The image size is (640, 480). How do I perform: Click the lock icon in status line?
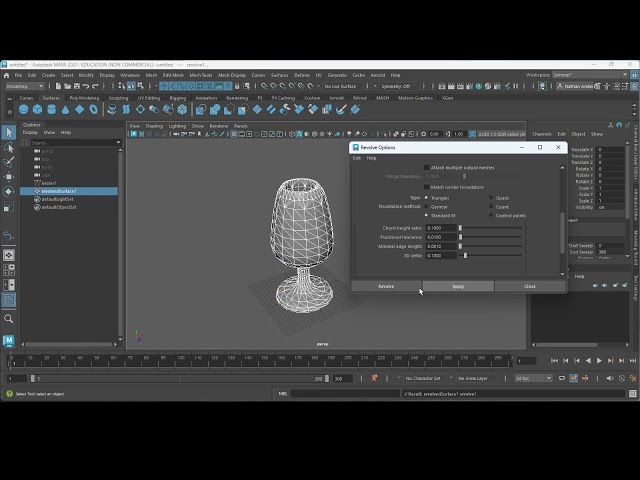pyautogui.click(x=237, y=86)
